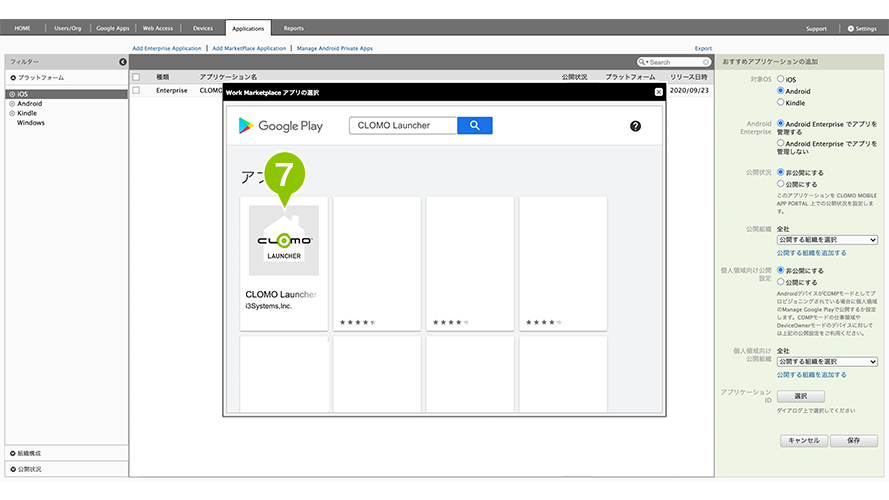Clear the table search field icon

tap(706, 62)
